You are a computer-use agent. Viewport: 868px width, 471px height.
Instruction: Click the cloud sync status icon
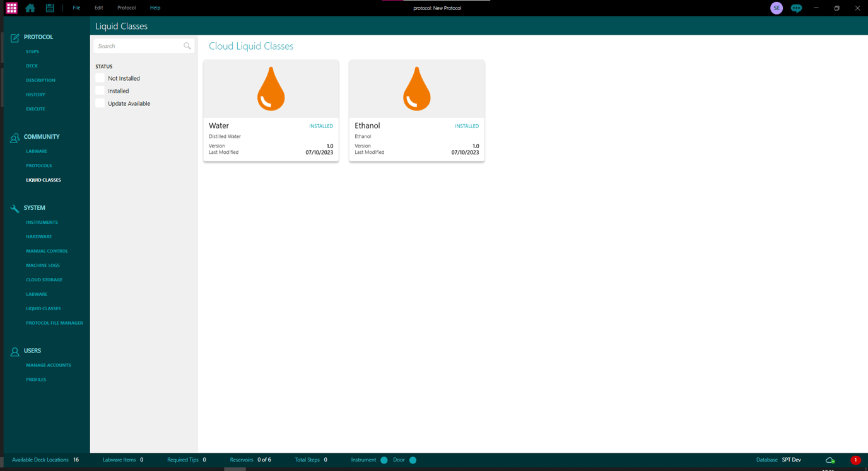[x=831, y=460]
